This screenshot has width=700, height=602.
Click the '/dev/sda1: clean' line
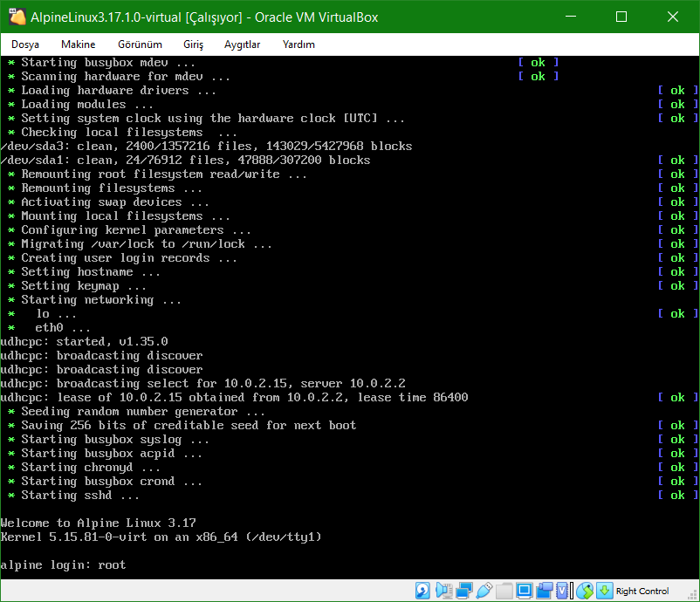point(185,161)
